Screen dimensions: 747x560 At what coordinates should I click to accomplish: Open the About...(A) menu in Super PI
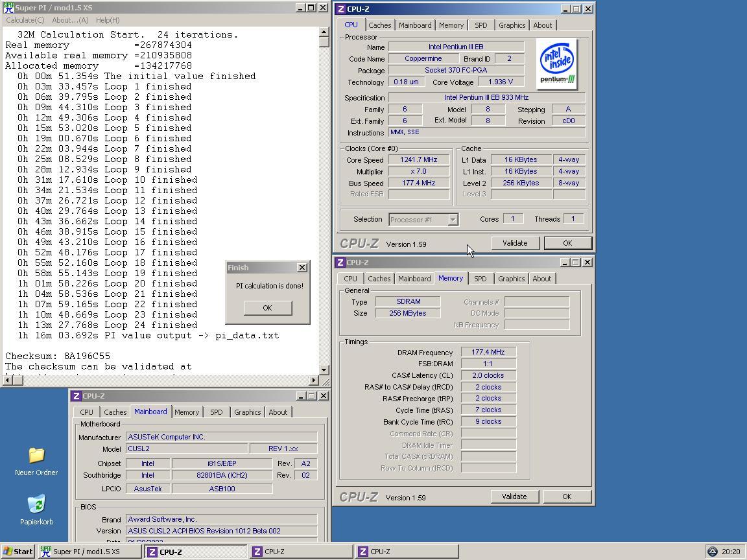[x=70, y=20]
